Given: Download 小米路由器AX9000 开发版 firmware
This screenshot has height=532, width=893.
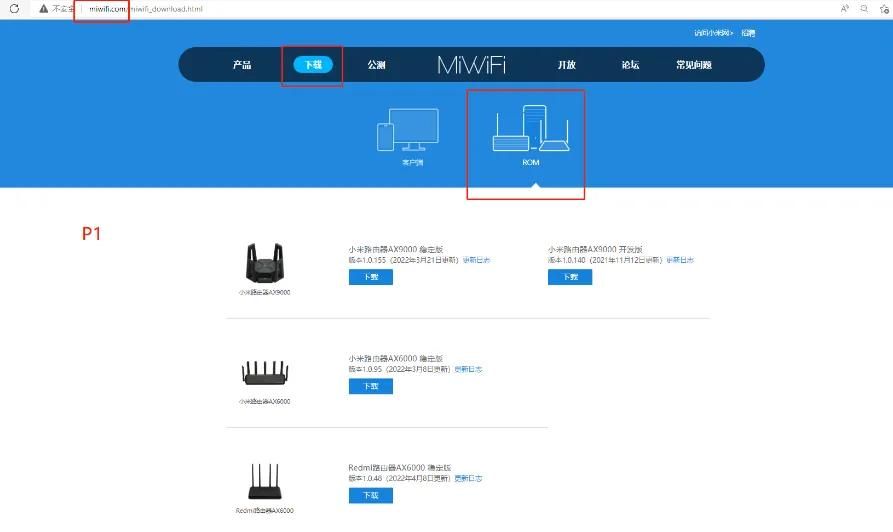Looking at the screenshot, I should [570, 277].
